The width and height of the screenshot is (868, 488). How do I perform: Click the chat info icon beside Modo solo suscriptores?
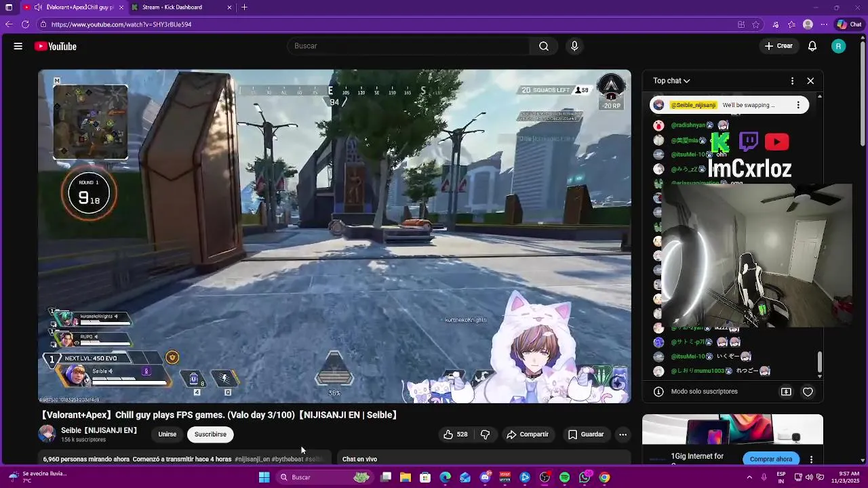658,392
